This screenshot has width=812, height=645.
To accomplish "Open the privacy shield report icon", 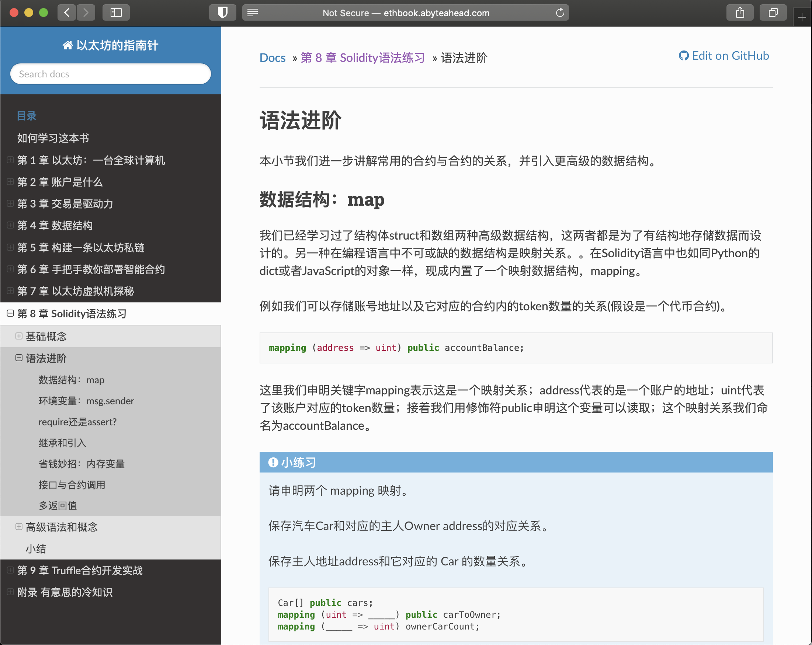I will pos(223,13).
